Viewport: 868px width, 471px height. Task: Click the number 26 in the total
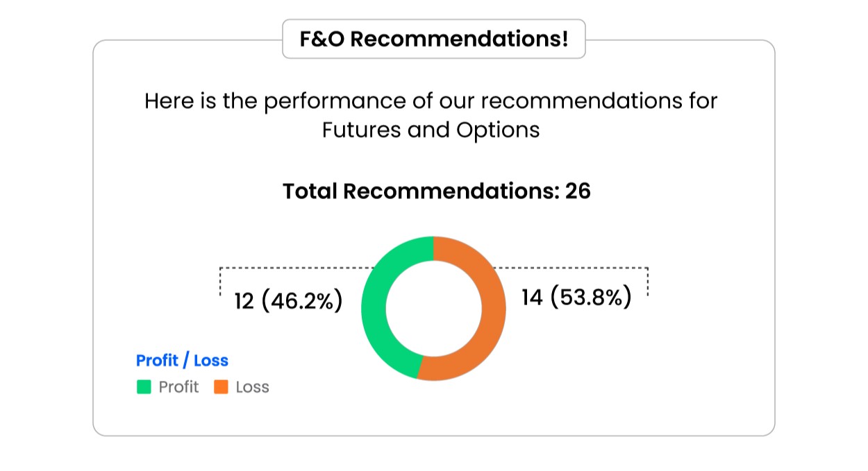click(578, 191)
